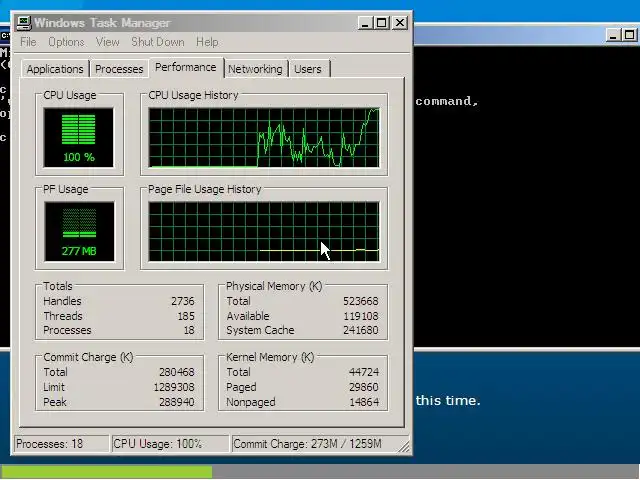Click Physical Memory Available 119108
640x480 pixels.
(x=361, y=316)
